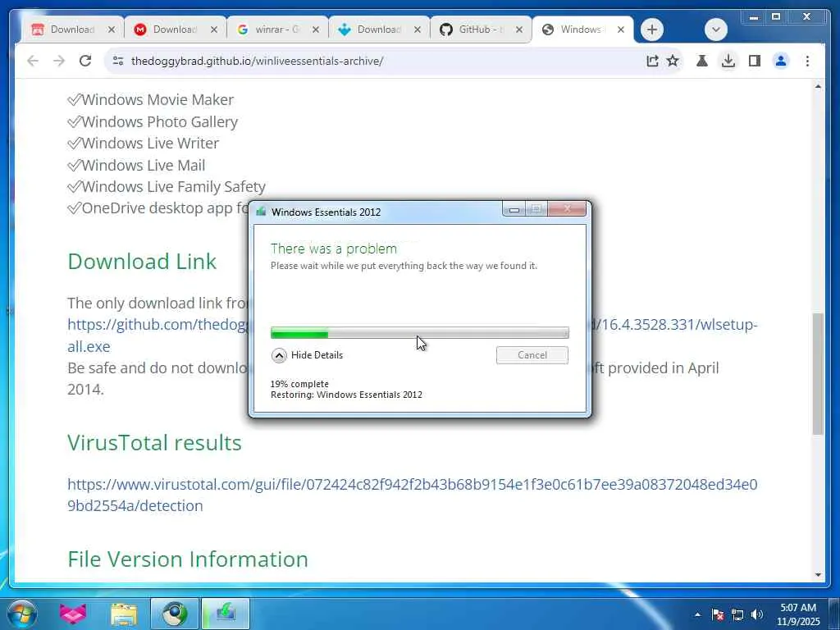This screenshot has width=840, height=630.
Task: Select the Chrome browser taskbar button
Action: pos(175,614)
